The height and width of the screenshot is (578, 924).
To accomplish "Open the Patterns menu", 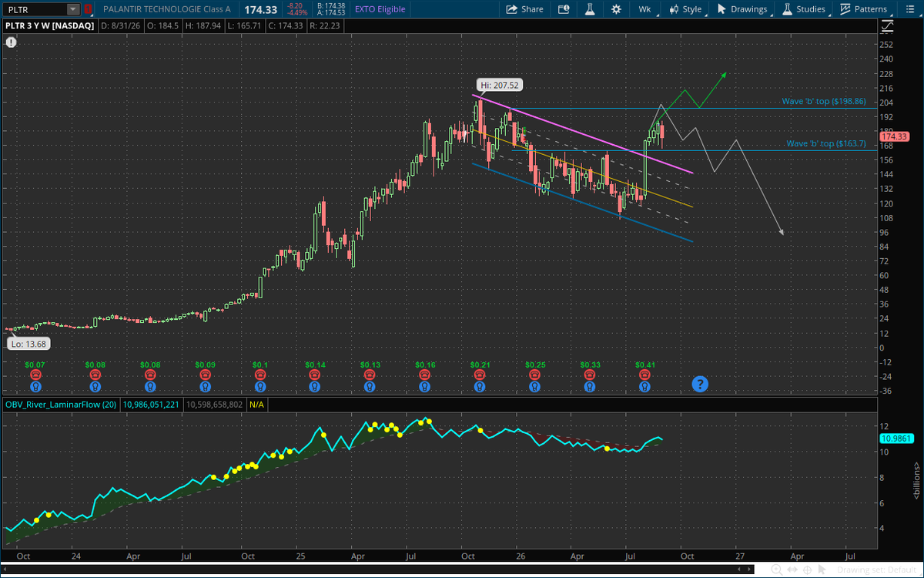I will pyautogui.click(x=864, y=9).
